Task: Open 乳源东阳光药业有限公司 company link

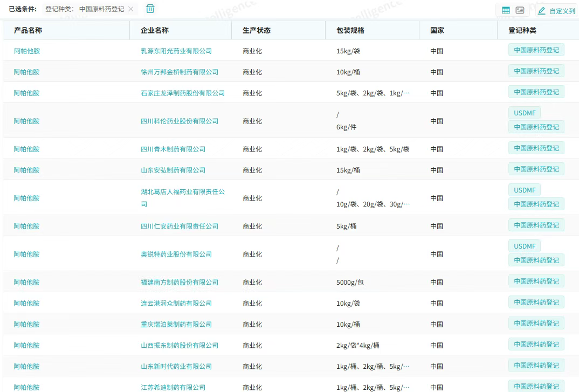Action: [176, 51]
